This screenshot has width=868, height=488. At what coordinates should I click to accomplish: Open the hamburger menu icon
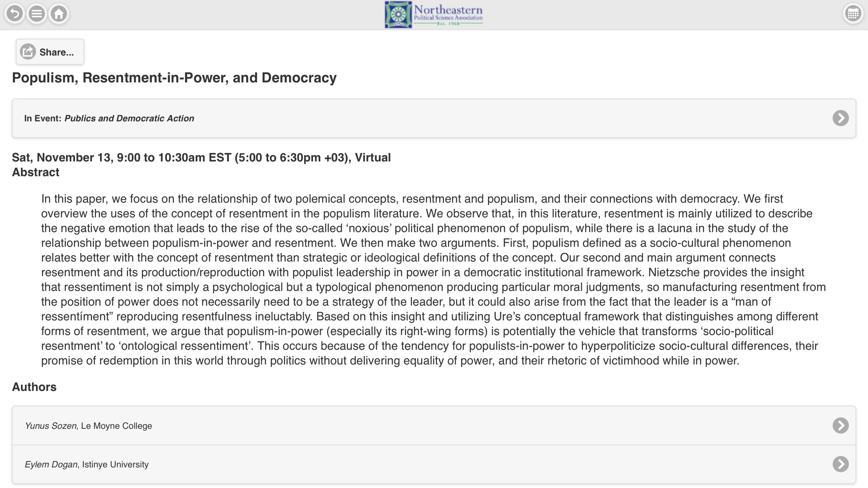[37, 14]
